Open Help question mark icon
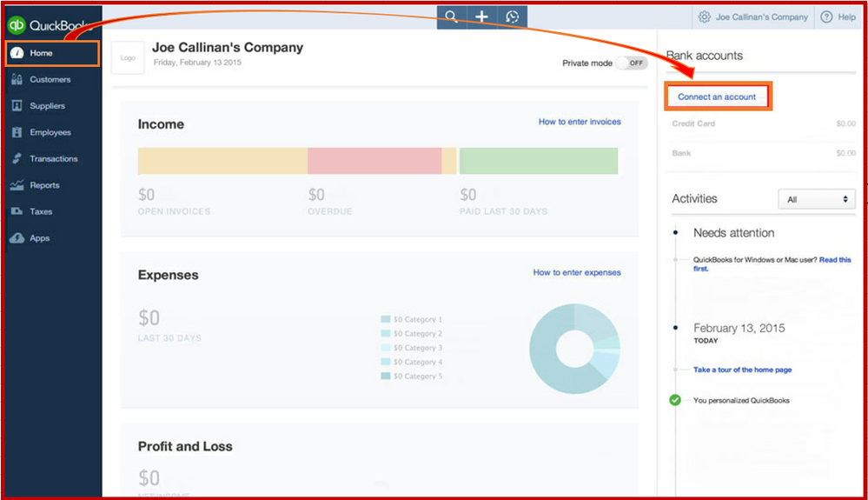This screenshot has width=868, height=500. 826,17
